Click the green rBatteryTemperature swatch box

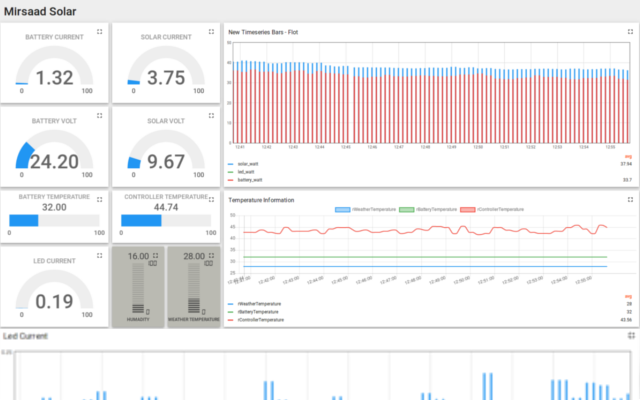(x=407, y=210)
